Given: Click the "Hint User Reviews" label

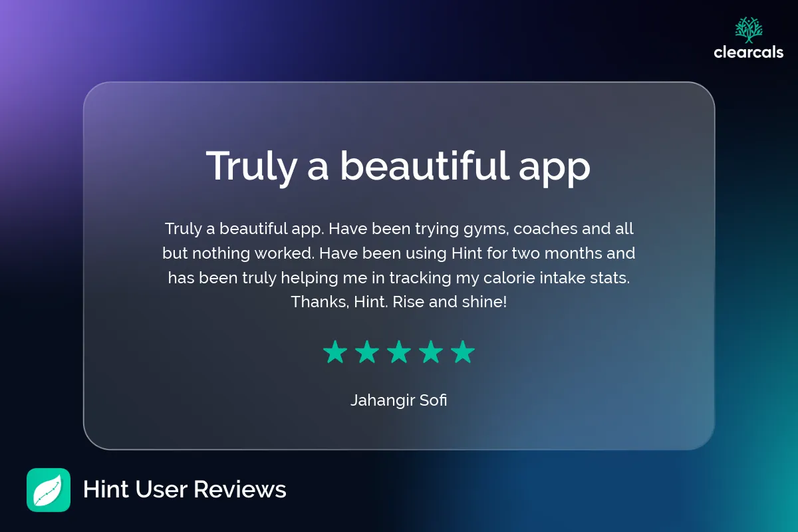Looking at the screenshot, I should (185, 490).
